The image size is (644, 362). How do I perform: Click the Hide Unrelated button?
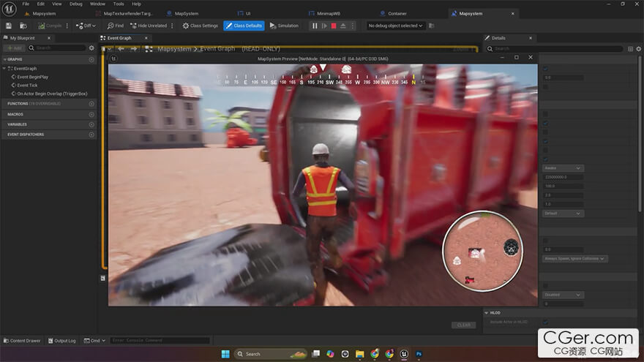(149, 26)
